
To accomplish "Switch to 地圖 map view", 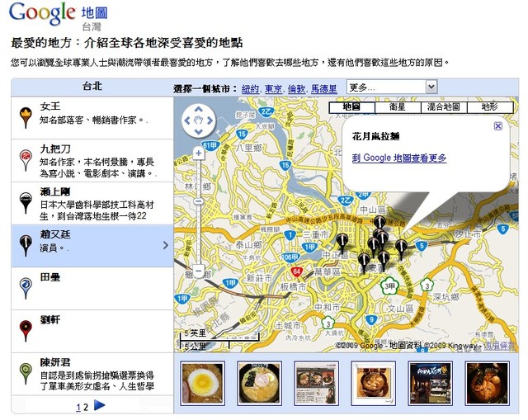I will [351, 107].
